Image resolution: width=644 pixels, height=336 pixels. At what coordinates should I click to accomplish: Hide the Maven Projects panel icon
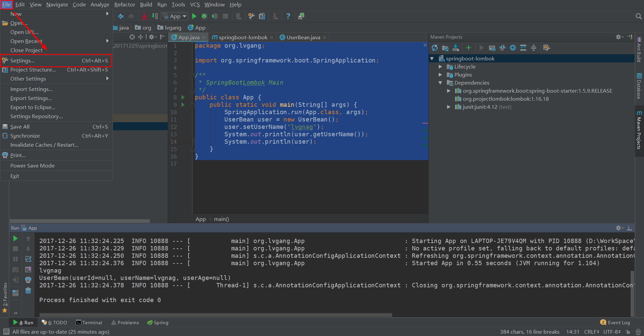[x=630, y=37]
